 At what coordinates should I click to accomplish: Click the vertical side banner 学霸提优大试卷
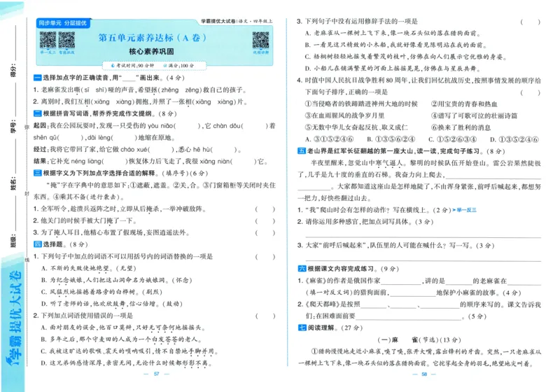(x=13, y=318)
